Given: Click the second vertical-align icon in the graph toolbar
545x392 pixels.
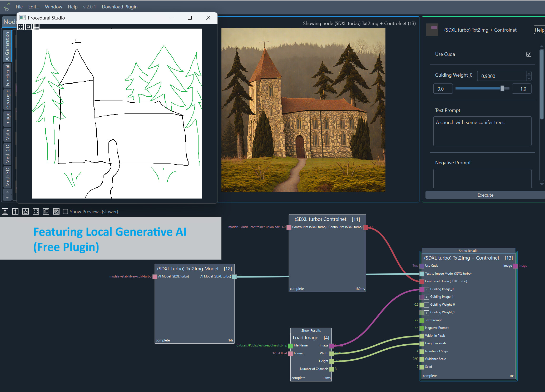Looking at the screenshot, I should click(15, 211).
